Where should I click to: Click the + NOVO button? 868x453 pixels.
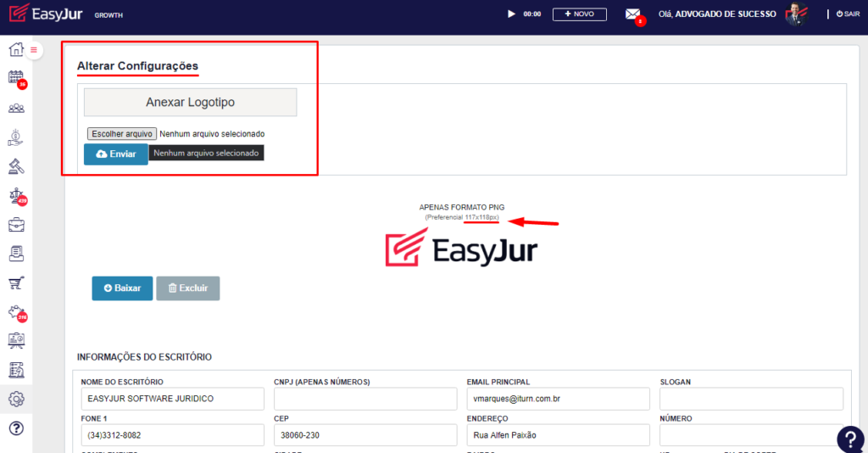tap(580, 14)
